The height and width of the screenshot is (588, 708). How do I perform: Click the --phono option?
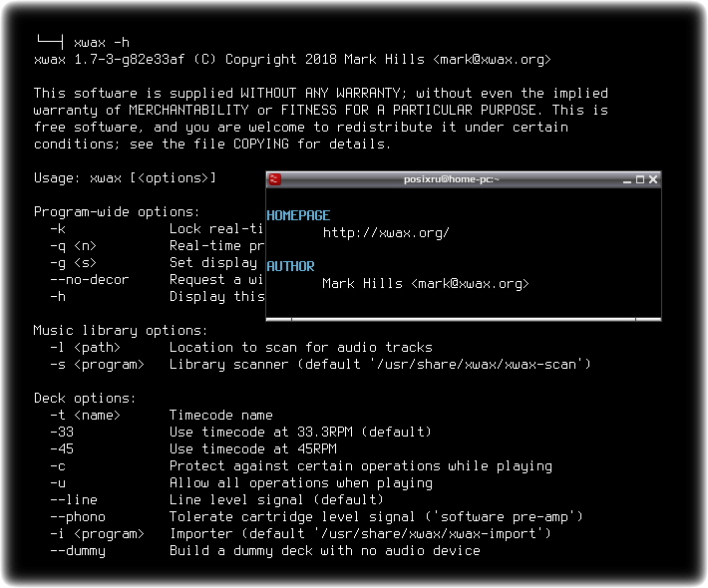[x=78, y=516]
